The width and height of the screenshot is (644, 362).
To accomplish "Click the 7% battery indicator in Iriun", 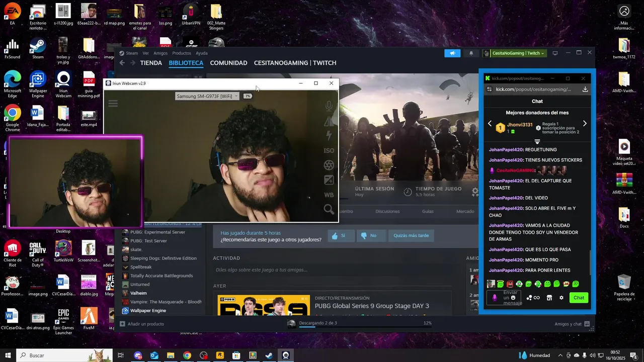I will 248,96.
